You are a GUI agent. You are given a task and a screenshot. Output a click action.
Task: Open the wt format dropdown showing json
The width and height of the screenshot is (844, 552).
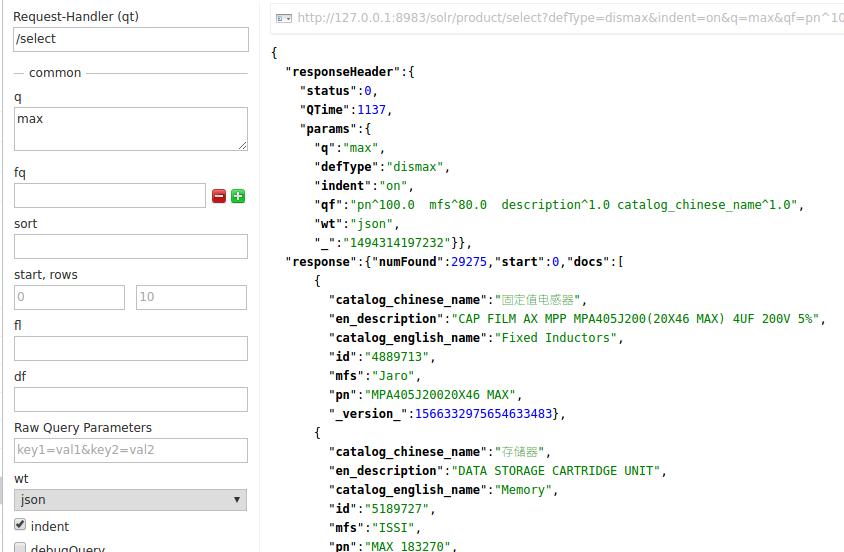(x=130, y=499)
